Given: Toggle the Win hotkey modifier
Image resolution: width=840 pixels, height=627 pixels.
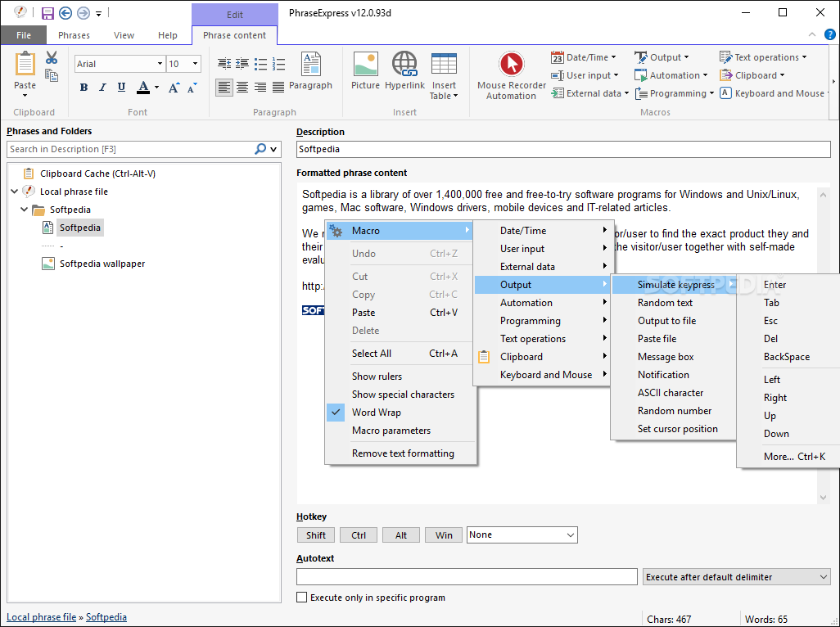Looking at the screenshot, I should click(444, 535).
